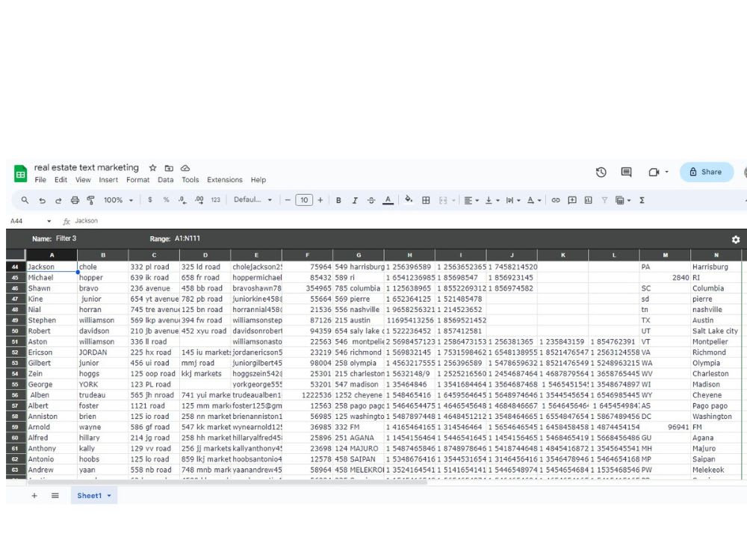Open the Extensions menu

(224, 180)
